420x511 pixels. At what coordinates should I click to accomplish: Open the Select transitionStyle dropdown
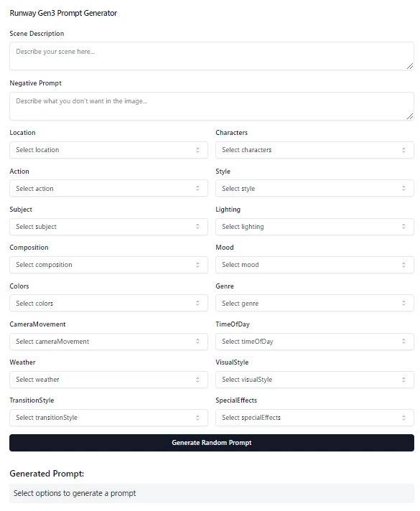[108, 418]
